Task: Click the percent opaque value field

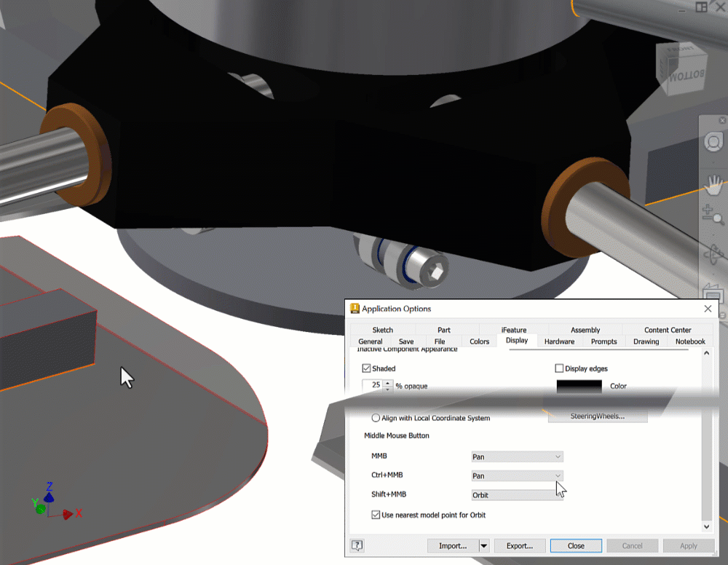Action: [373, 385]
